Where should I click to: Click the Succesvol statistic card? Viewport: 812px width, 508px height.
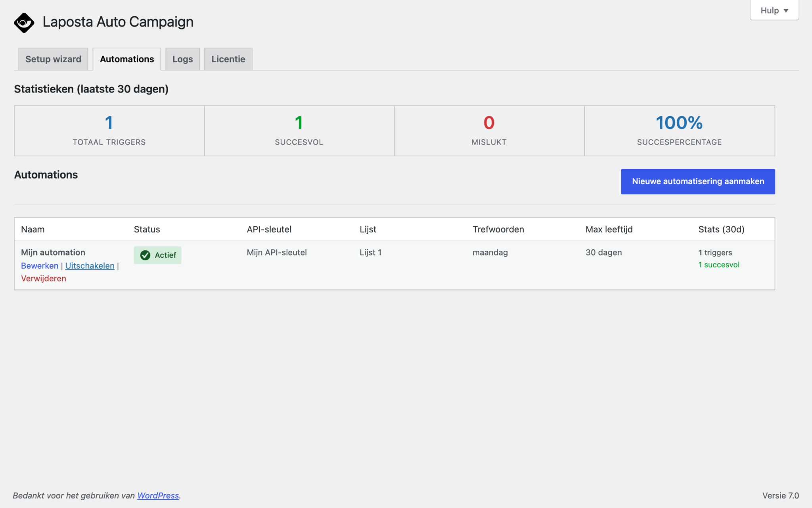299,131
